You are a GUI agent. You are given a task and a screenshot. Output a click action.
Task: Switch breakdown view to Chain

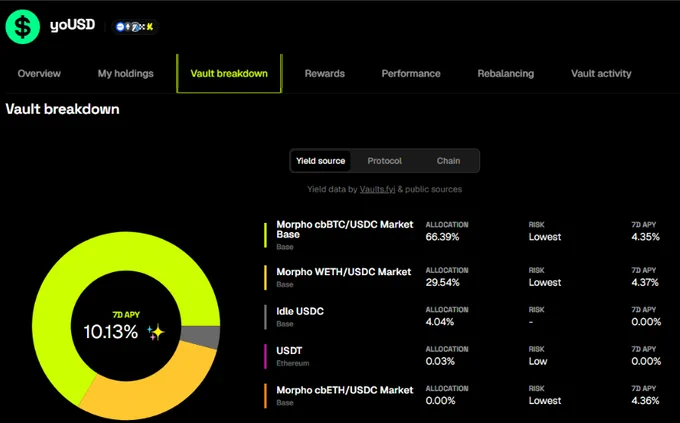coord(448,161)
